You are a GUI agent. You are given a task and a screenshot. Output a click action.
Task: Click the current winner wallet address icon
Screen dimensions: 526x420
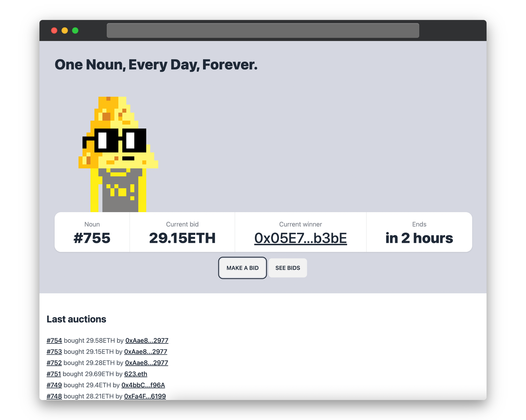tap(300, 237)
